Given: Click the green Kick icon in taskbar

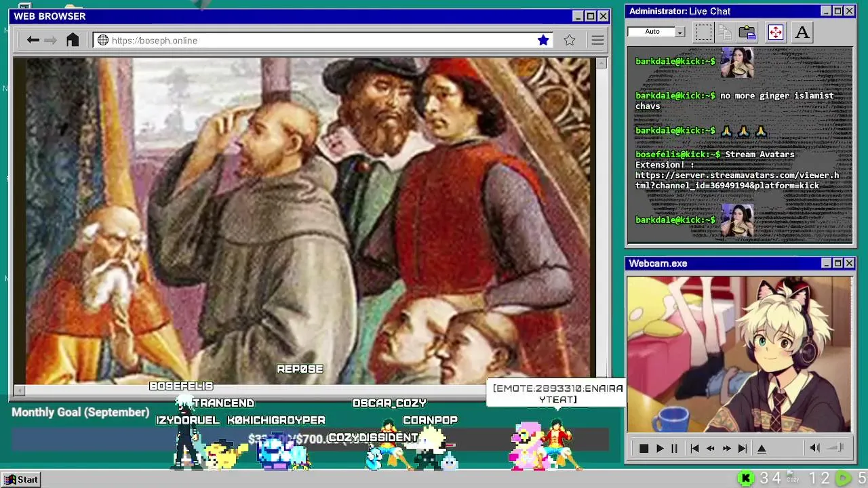Looking at the screenshot, I should 745,479.
